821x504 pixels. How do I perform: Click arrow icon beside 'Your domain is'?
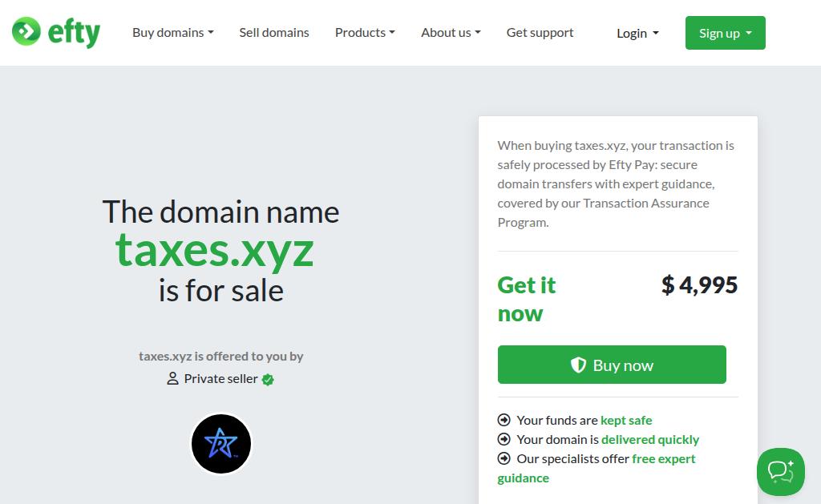point(504,439)
